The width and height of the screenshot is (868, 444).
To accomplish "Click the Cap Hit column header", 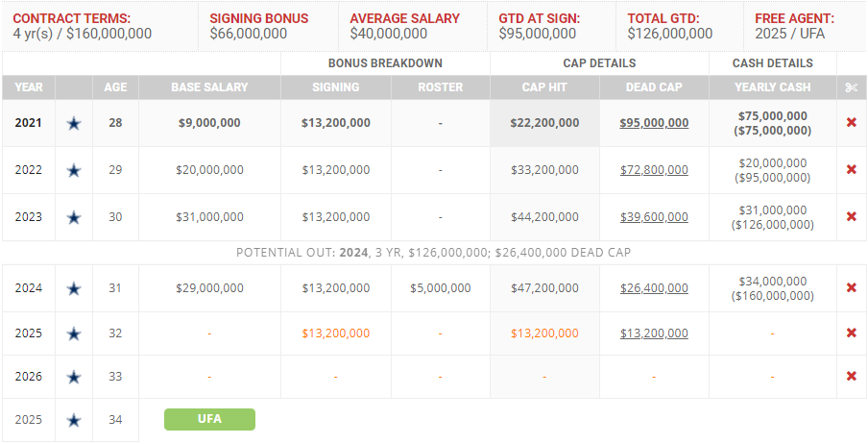I will point(544,87).
